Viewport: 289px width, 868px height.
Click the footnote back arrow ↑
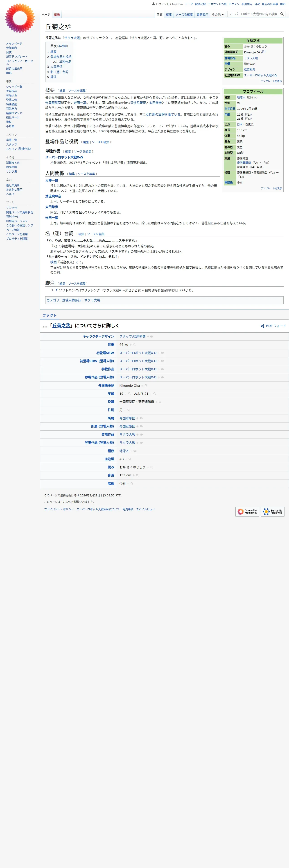56,290
